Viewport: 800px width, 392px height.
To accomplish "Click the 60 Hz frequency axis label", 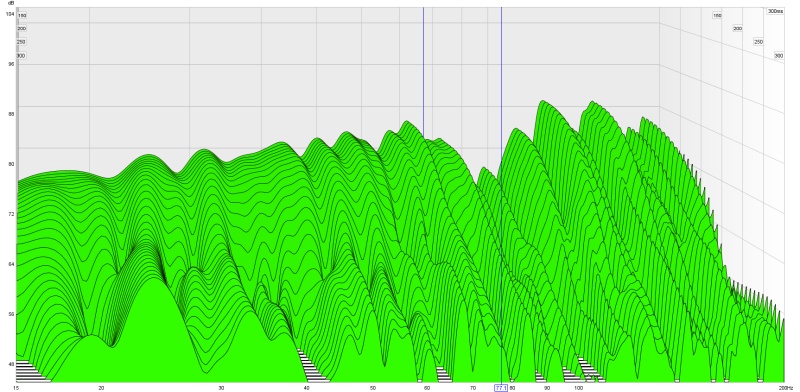I will pos(427,388).
